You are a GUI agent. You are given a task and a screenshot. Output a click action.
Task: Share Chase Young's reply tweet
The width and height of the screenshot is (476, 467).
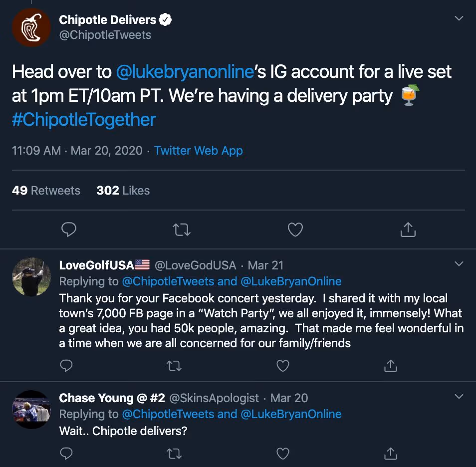click(x=390, y=454)
